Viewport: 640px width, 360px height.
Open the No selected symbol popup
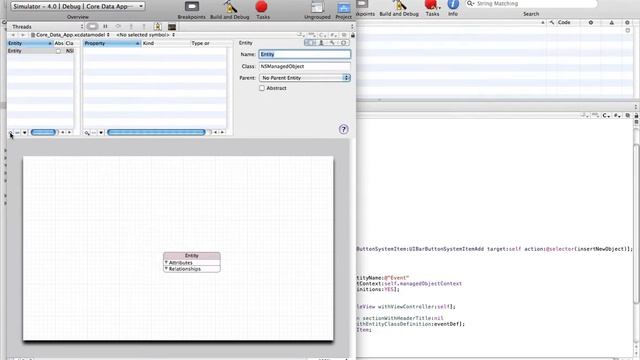(x=145, y=35)
